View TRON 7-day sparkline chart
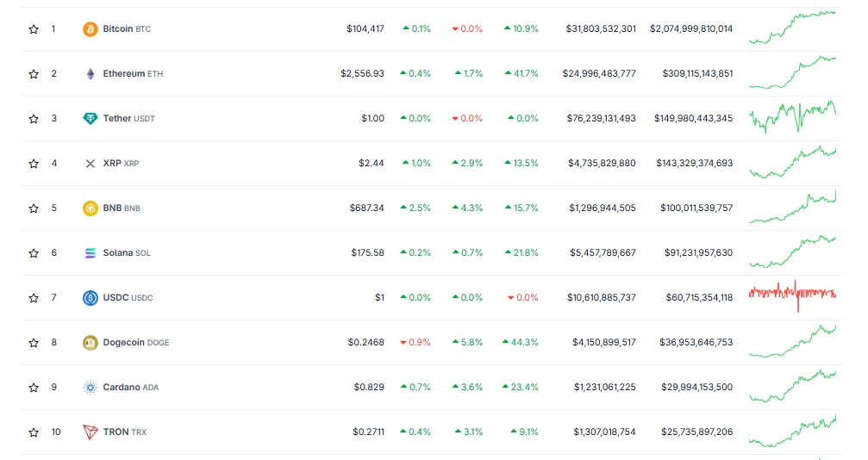Image resolution: width=868 pixels, height=460 pixels. click(x=793, y=431)
